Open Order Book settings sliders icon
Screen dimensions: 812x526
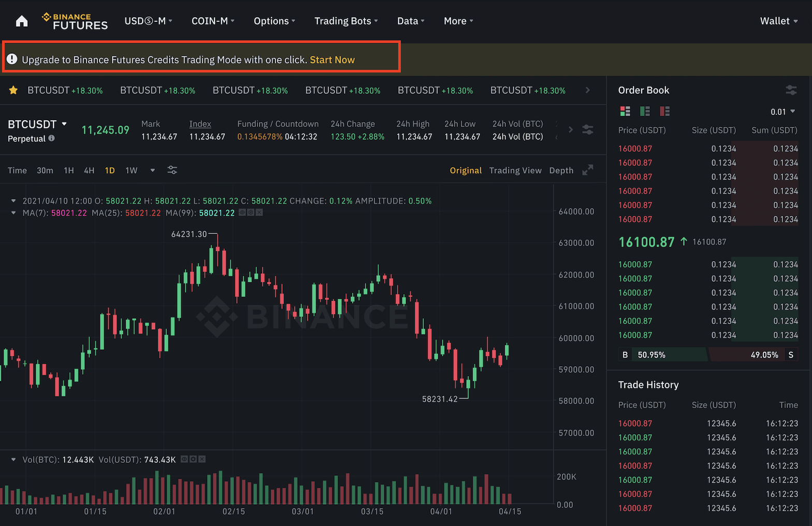791,90
